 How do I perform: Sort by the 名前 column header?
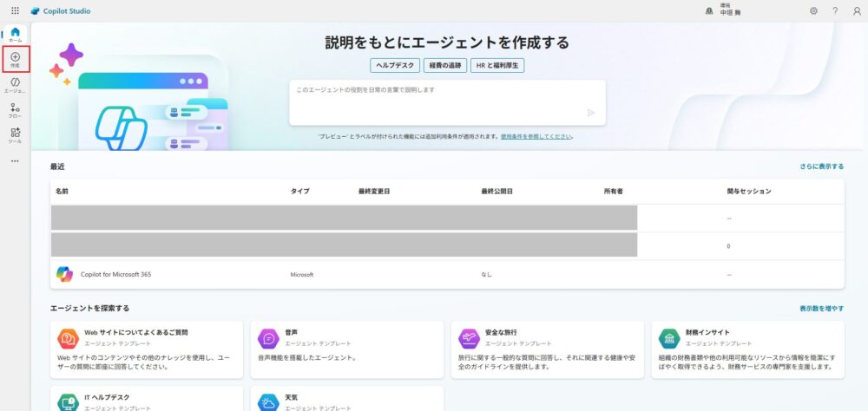62,191
